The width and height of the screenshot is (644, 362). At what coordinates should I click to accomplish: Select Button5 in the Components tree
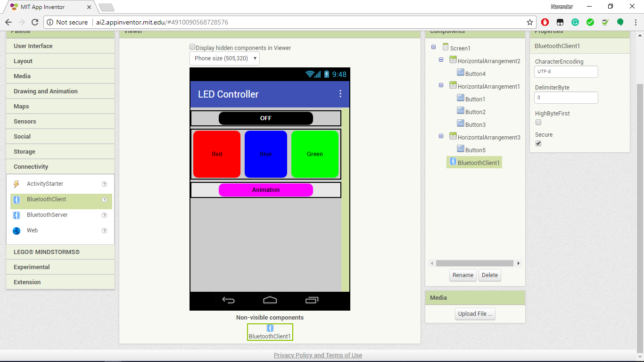pyautogui.click(x=475, y=150)
